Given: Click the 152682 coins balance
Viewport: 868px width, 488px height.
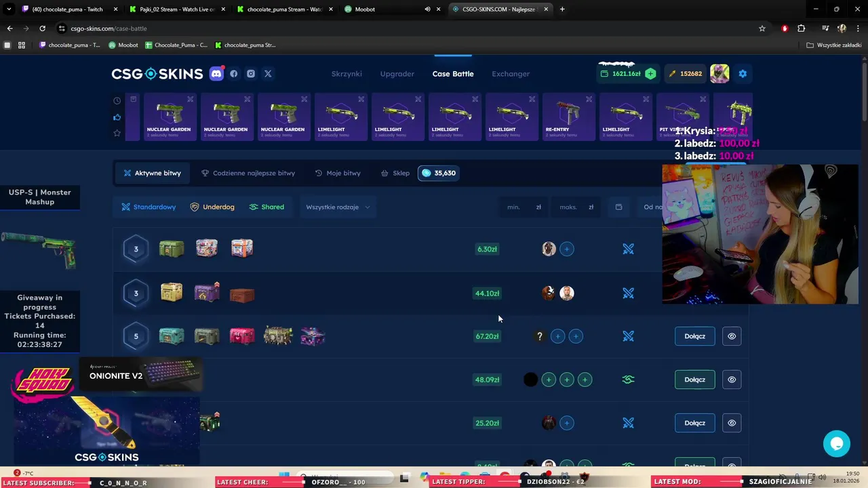Looking at the screenshot, I should [685, 73].
